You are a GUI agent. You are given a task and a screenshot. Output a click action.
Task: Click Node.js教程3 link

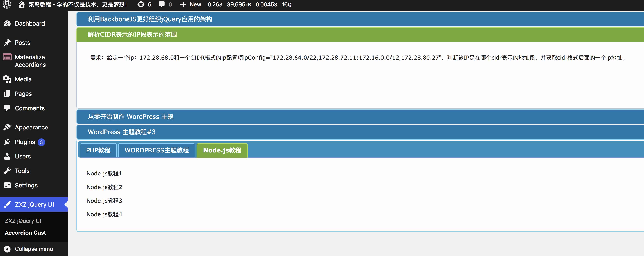click(104, 200)
